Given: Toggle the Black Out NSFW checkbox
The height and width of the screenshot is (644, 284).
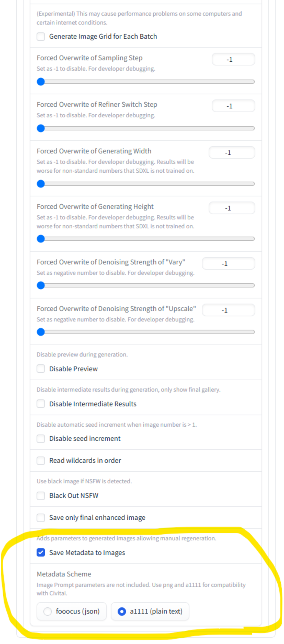Looking at the screenshot, I should pos(41,495).
